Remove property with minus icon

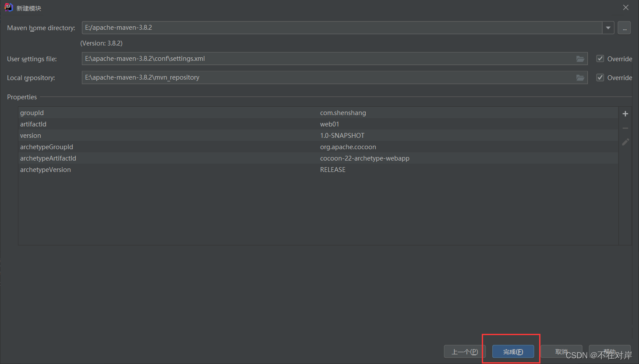click(x=625, y=128)
